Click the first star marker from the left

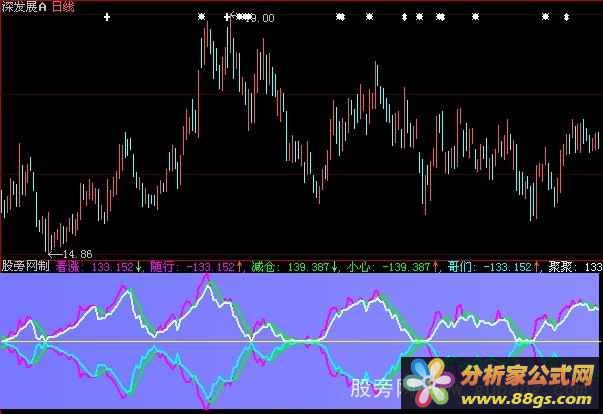pos(202,17)
